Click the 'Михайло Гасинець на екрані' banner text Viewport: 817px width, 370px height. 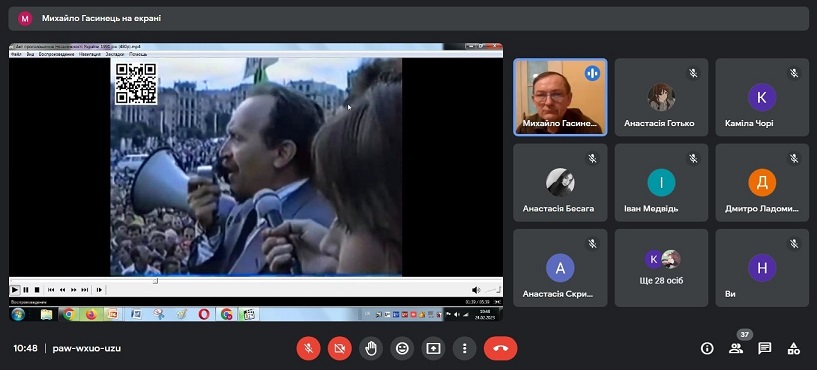click(x=102, y=18)
